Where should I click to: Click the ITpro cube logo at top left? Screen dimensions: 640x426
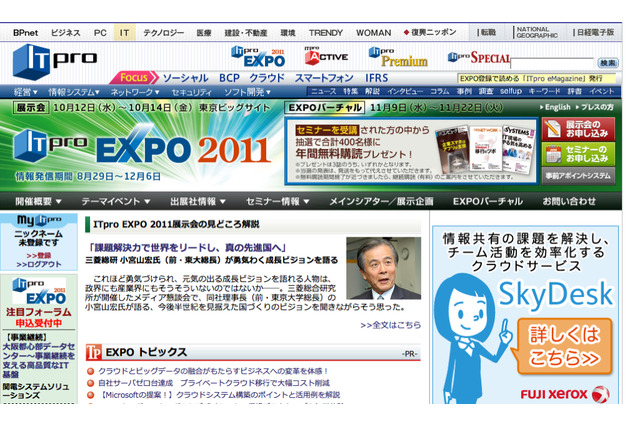pyautogui.click(x=55, y=61)
